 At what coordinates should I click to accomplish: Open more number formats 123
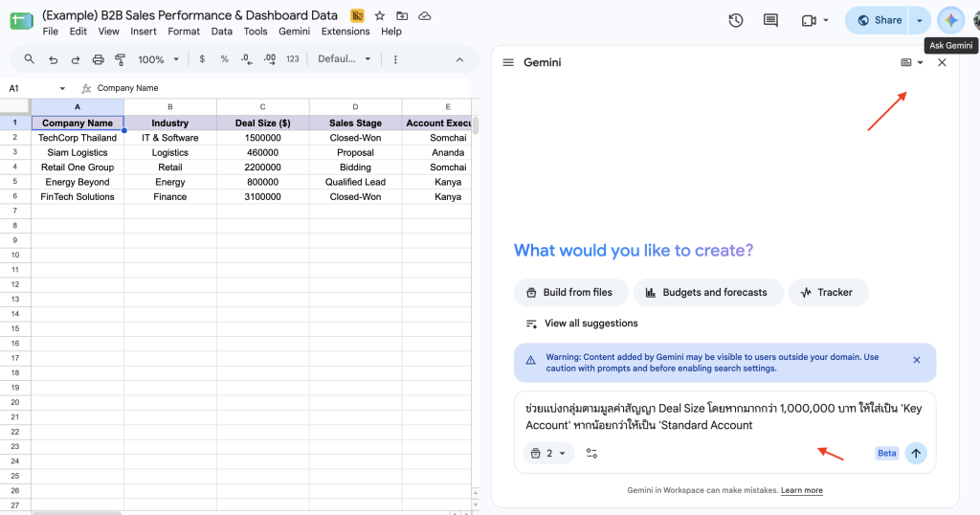point(293,59)
